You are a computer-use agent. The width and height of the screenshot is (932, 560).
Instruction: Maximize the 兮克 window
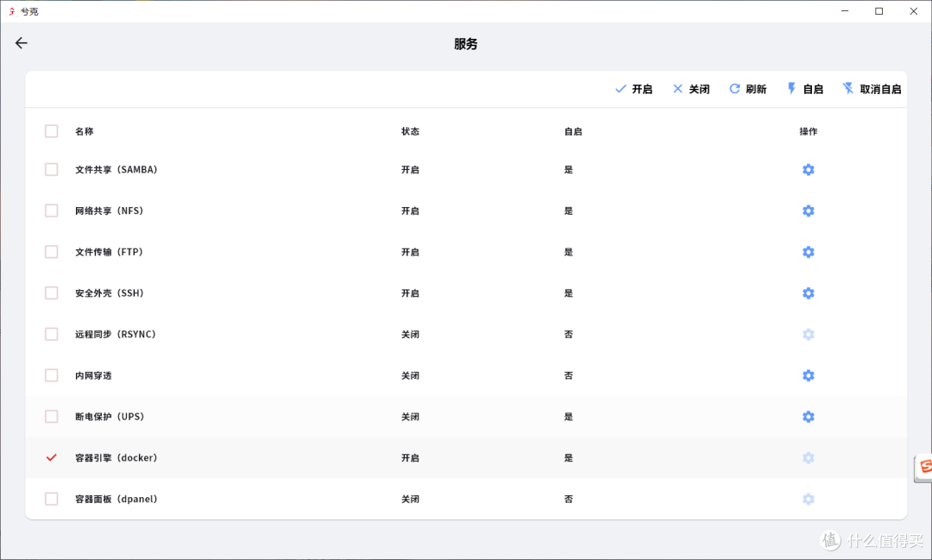coord(879,11)
